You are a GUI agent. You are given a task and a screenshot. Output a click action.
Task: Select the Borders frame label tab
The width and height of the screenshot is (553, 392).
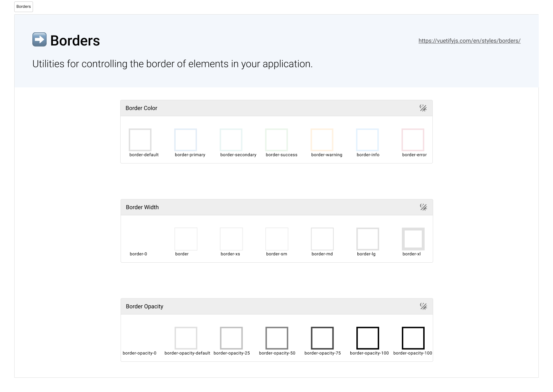(x=24, y=7)
